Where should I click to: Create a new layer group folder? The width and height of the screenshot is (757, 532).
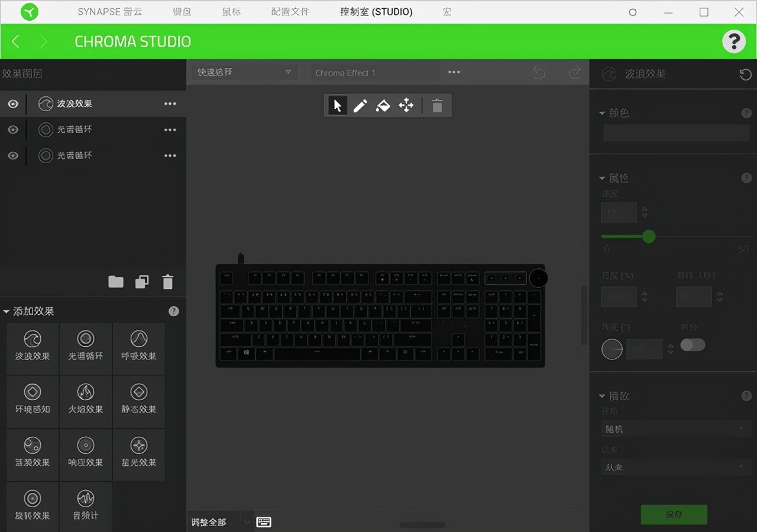[116, 282]
